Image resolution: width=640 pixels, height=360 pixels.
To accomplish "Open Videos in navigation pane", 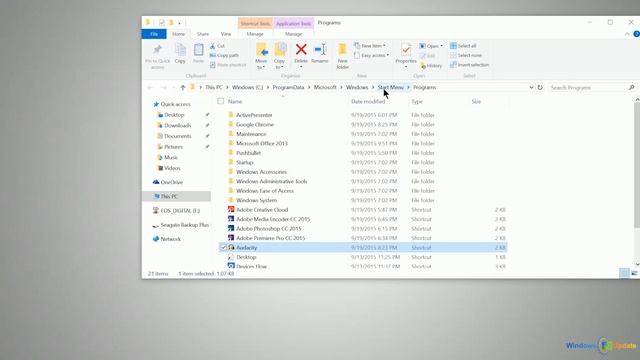I will point(169,168).
